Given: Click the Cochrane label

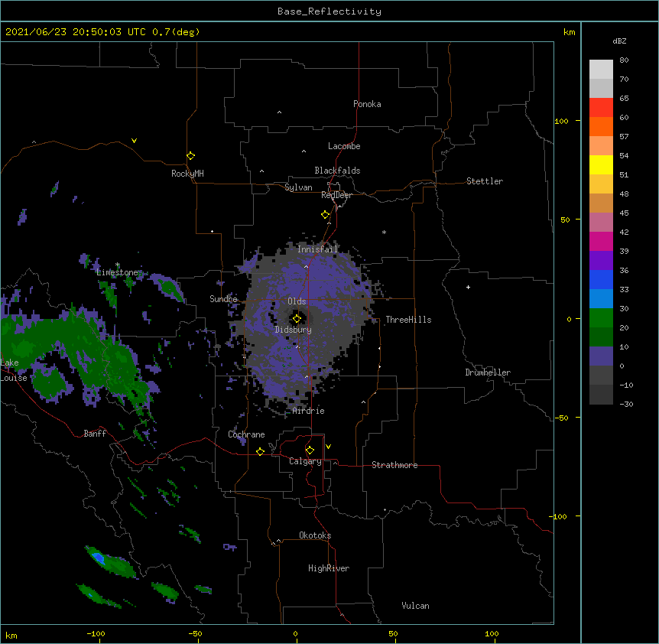Looking at the screenshot, I should point(246,434).
